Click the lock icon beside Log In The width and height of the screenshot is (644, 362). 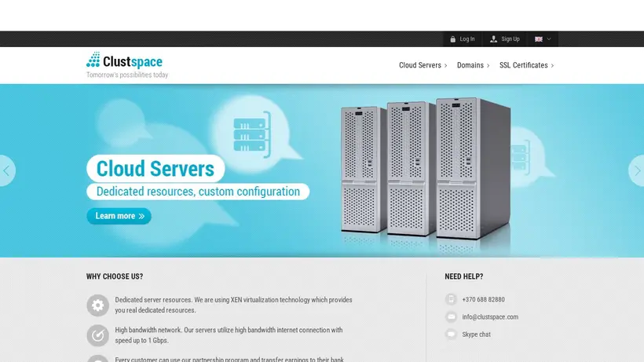coord(452,39)
